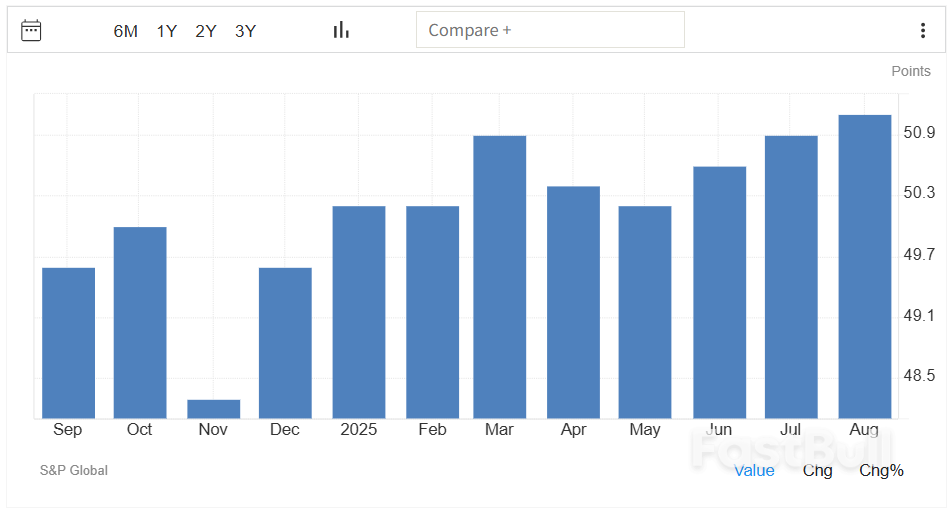Select the 6M time range
Viewport: 949px width, 510px height.
[x=125, y=31]
